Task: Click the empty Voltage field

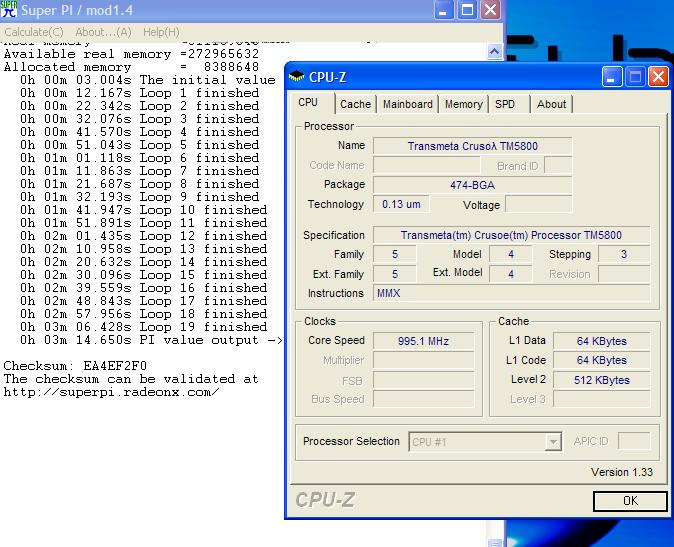Action: 539,205
